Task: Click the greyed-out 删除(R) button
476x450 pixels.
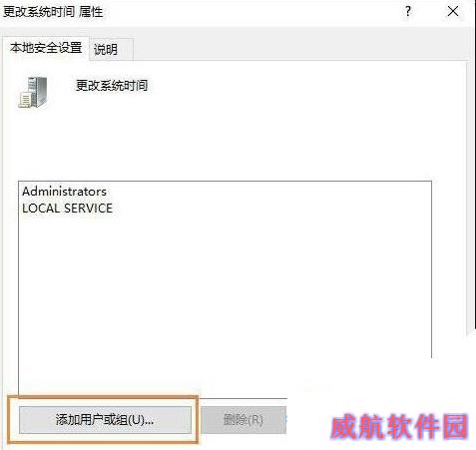Action: click(243, 420)
